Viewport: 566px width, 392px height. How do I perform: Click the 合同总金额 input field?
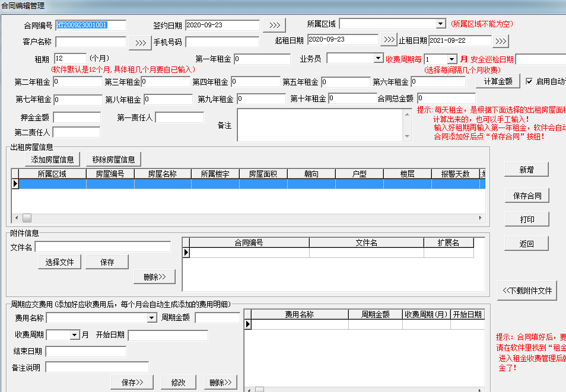pos(447,98)
